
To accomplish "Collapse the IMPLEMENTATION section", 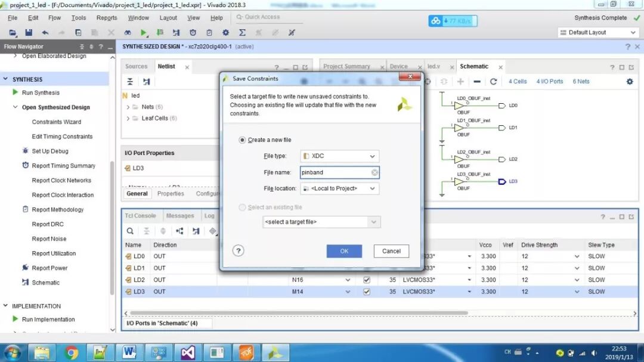I will point(6,306).
